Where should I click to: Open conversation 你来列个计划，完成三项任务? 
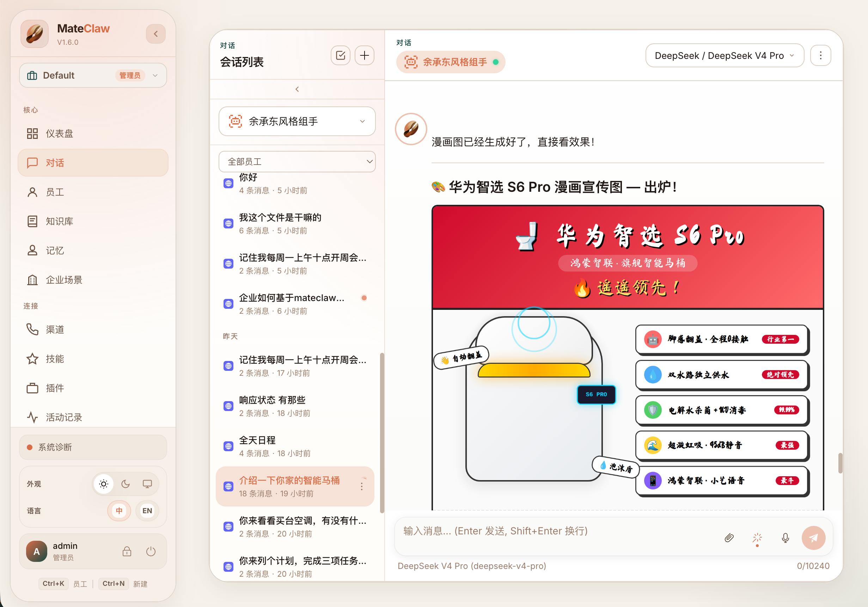[x=295, y=567]
